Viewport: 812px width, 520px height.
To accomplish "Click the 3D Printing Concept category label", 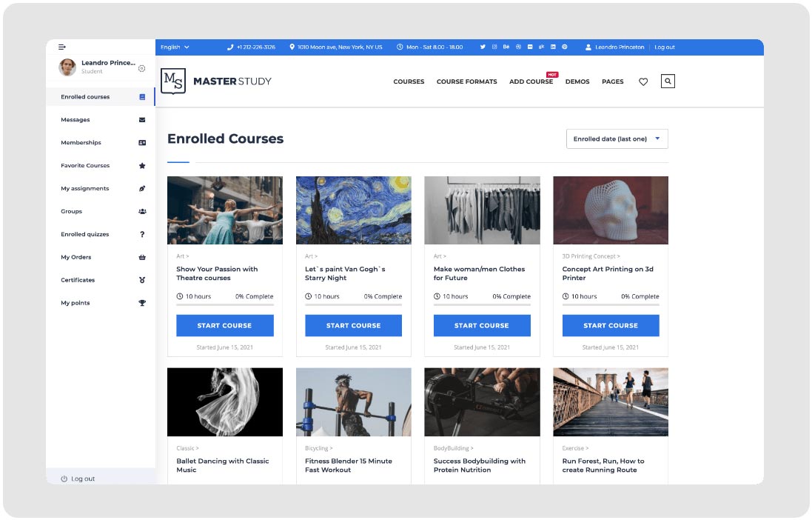I will (591, 256).
